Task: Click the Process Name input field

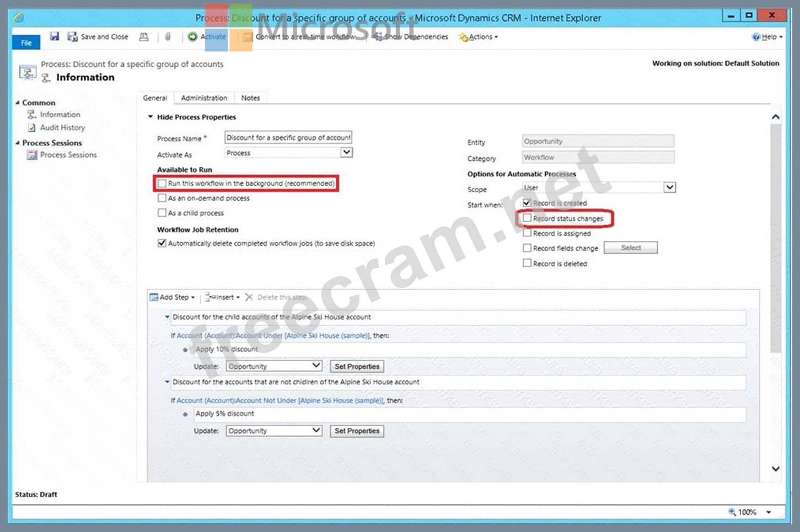Action: pyautogui.click(x=288, y=137)
